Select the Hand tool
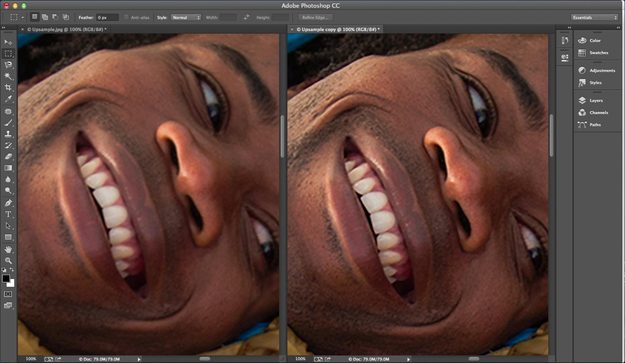Screen dimensions: 625x363 (8, 250)
